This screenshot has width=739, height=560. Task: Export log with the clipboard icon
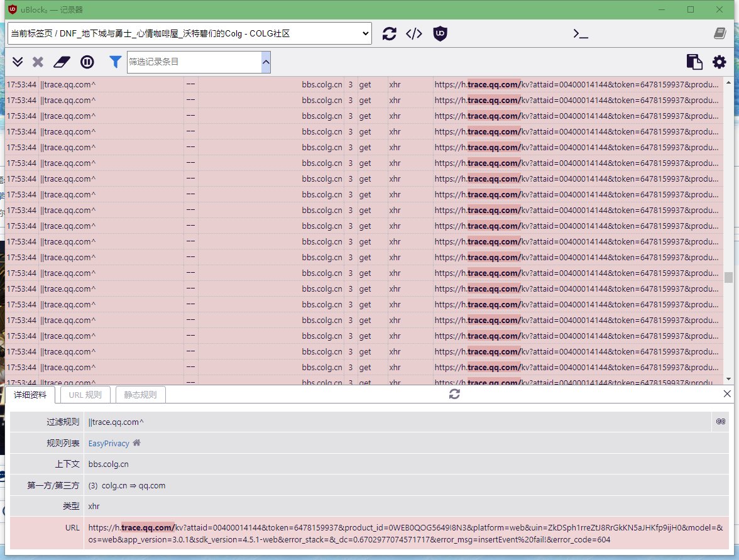point(694,62)
